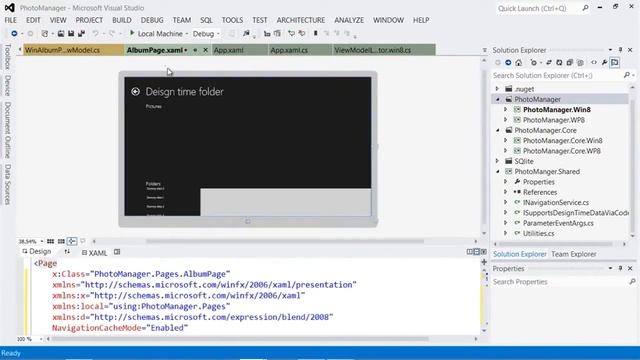This screenshot has height=360, width=640.
Task: Switch to the ViewModelL...tor.win8.cs tab
Action: click(x=384, y=50)
